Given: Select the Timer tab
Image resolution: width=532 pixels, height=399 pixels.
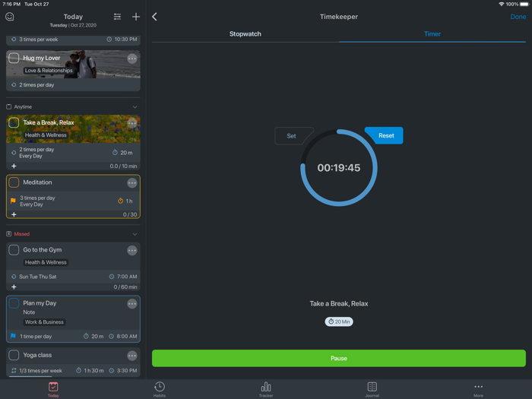Looking at the screenshot, I should tap(432, 34).
